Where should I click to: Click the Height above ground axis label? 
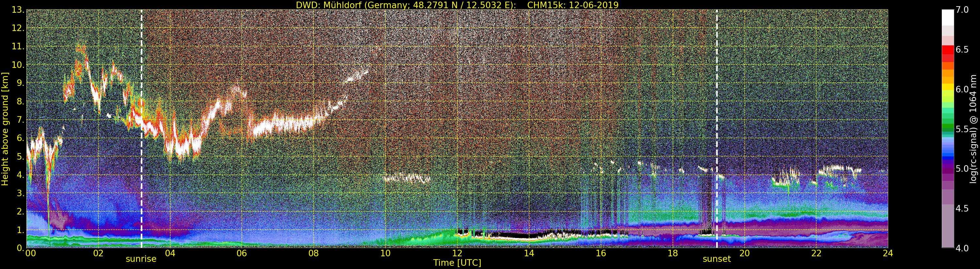tap(5, 129)
